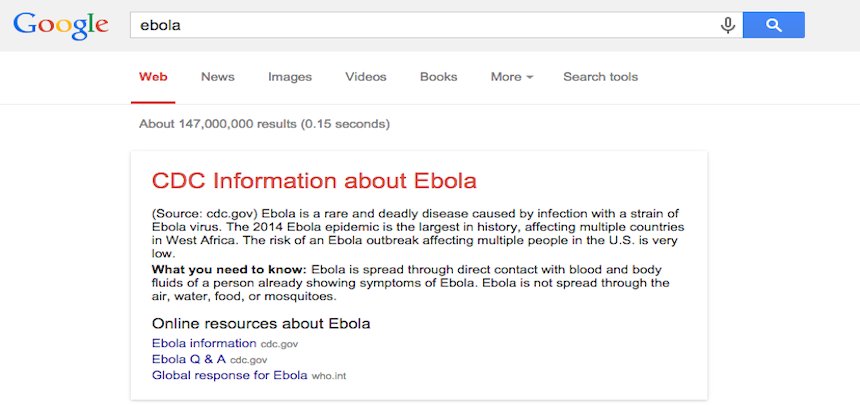
Task: Click cdc.gov label beside Ebola information
Action: (279, 344)
